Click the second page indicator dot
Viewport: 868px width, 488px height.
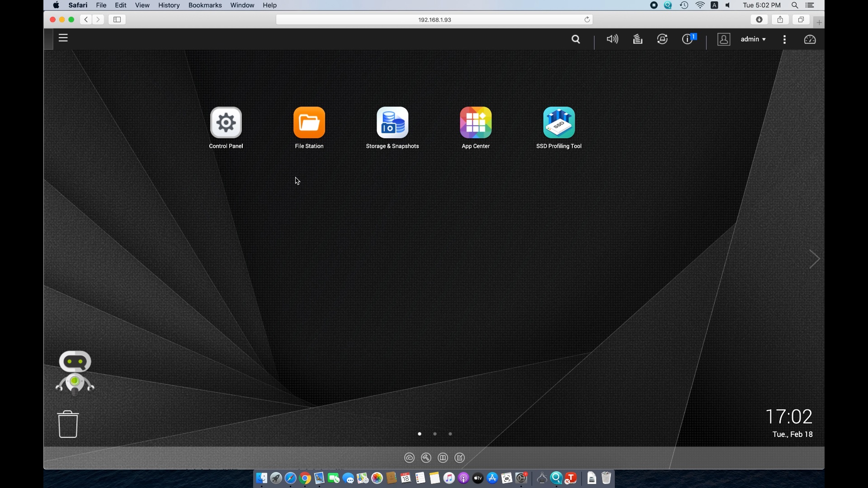434,434
